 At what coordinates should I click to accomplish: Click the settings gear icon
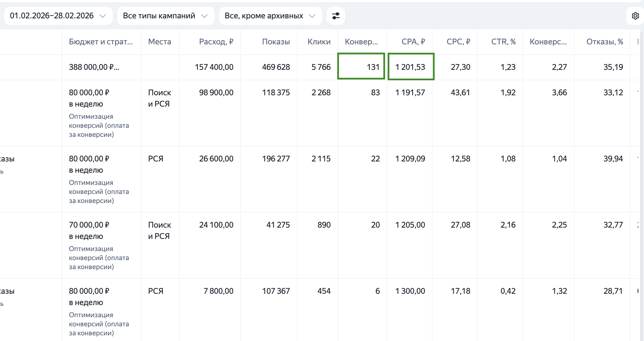[x=635, y=16]
